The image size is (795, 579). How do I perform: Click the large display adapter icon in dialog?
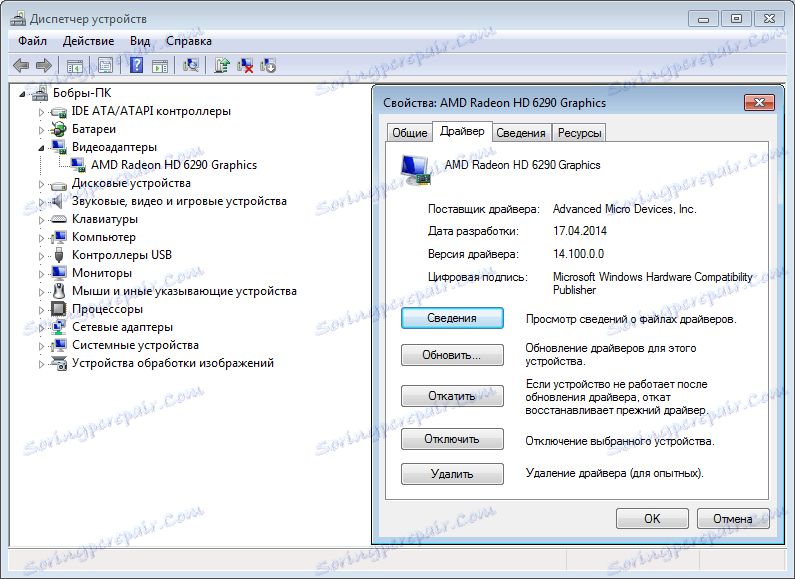point(416,171)
